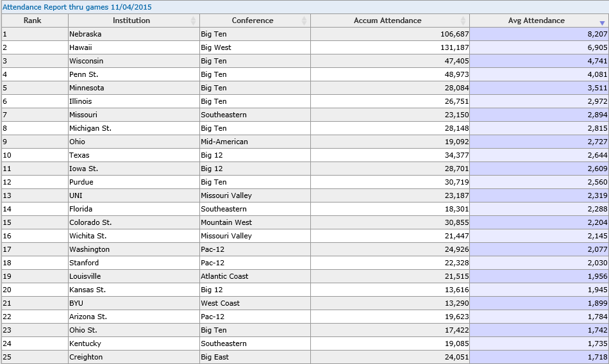Click the Mid-American conference cell
Viewport: 609px width, 364px height.
pyautogui.click(x=255, y=142)
